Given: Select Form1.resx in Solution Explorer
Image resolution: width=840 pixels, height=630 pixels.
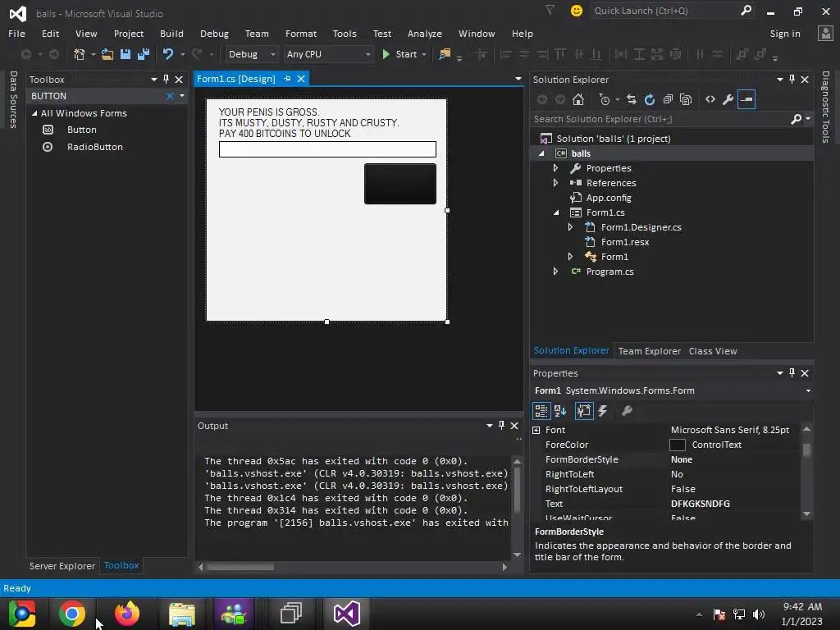Looking at the screenshot, I should pyautogui.click(x=624, y=242).
